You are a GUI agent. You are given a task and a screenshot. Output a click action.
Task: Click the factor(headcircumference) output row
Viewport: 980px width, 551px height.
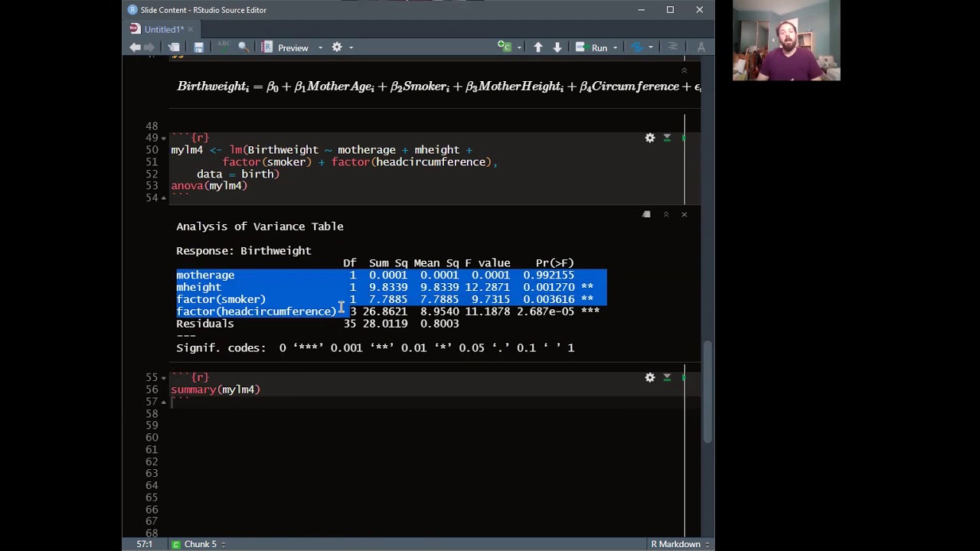click(388, 311)
